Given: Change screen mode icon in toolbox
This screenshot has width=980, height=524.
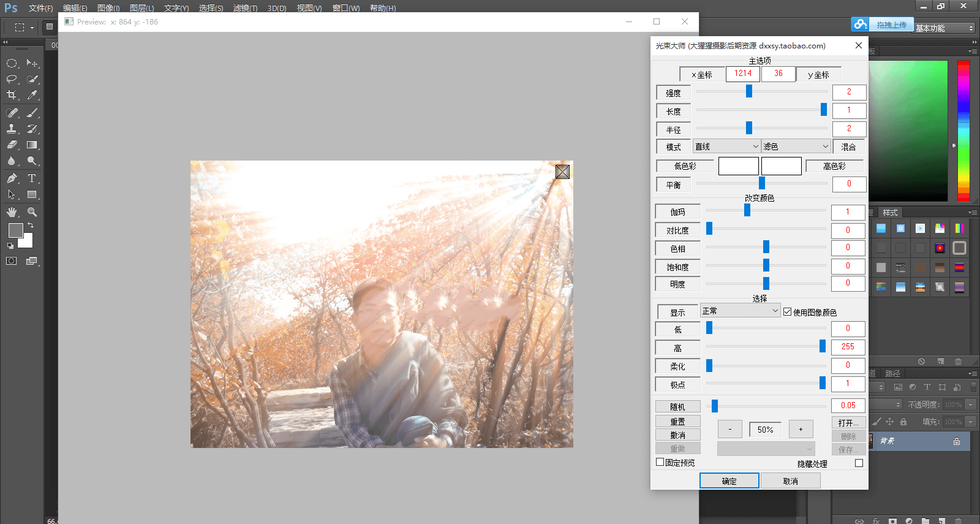Looking at the screenshot, I should [x=32, y=261].
